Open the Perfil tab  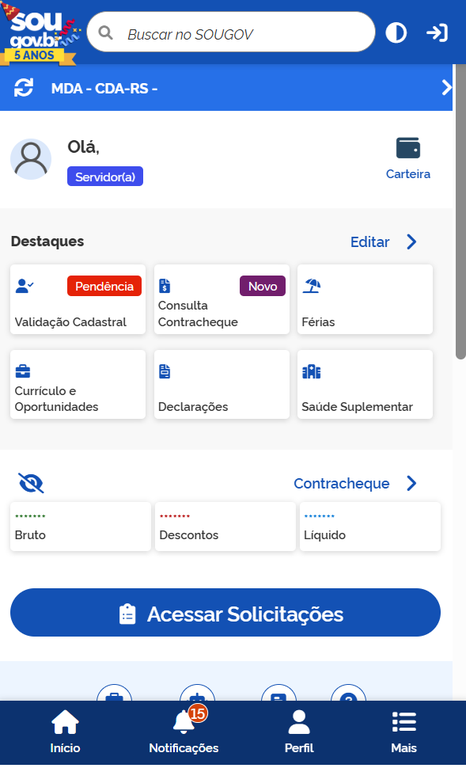[x=299, y=733]
